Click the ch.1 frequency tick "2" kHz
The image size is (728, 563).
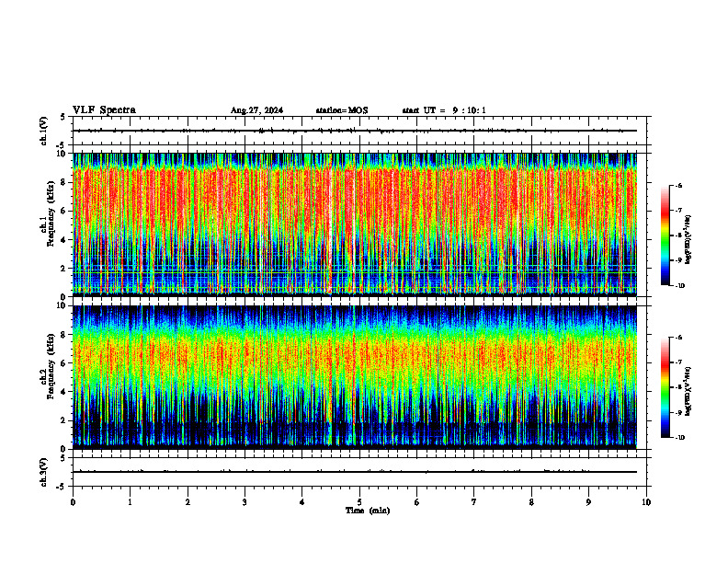(64, 269)
